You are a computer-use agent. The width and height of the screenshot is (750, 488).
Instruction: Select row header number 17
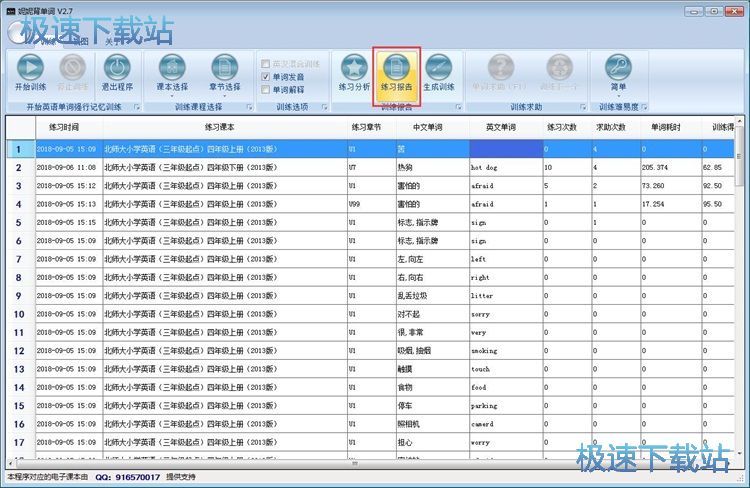21,442
